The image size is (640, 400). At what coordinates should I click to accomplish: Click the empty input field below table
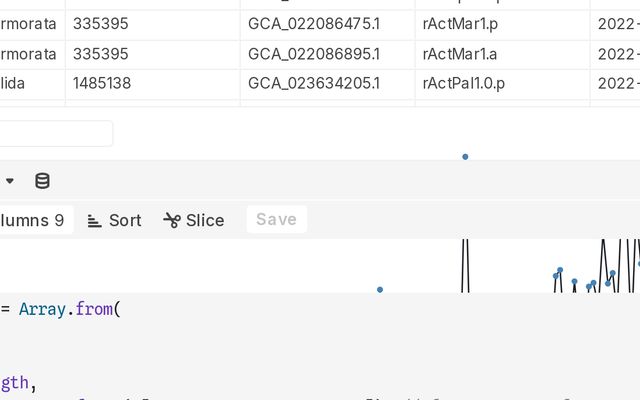pyautogui.click(x=55, y=133)
